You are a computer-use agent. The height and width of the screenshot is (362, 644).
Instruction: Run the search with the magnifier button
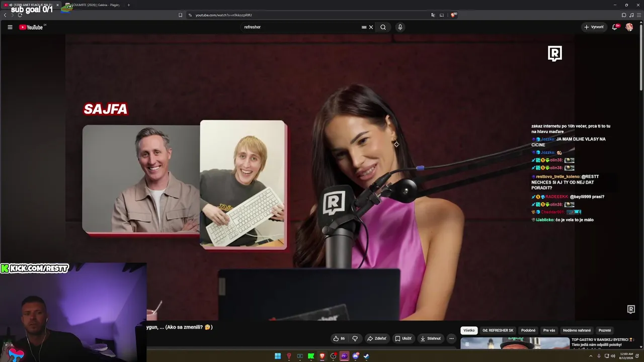click(x=383, y=27)
